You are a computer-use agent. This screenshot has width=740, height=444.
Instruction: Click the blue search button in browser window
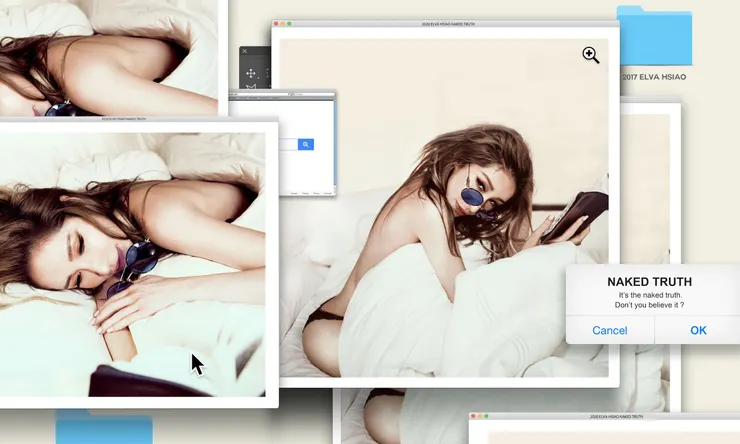pos(306,144)
